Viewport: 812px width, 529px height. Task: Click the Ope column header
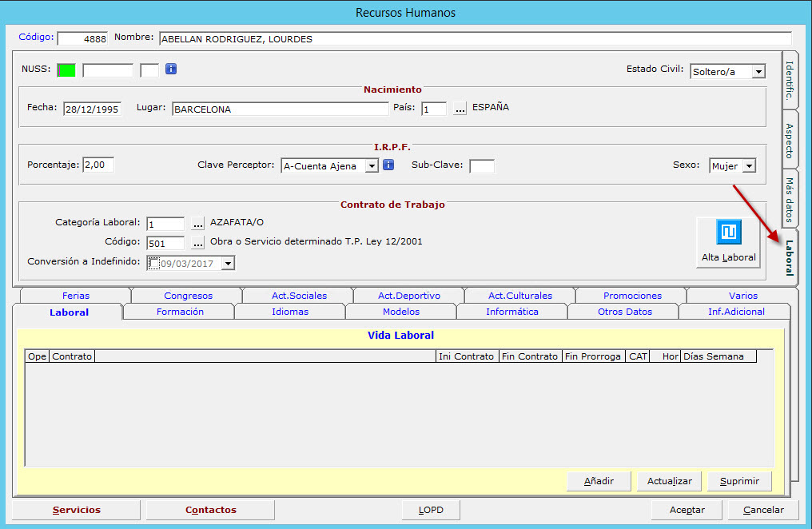click(x=38, y=356)
